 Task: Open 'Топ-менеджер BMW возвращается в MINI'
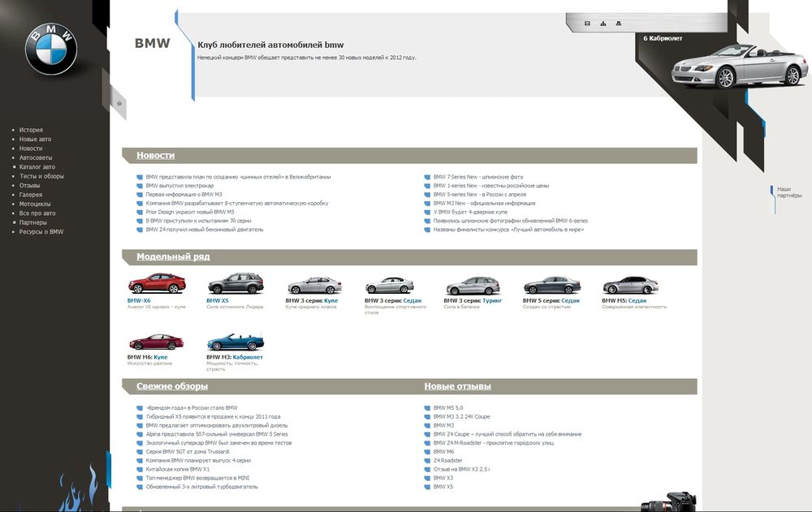[197, 479]
